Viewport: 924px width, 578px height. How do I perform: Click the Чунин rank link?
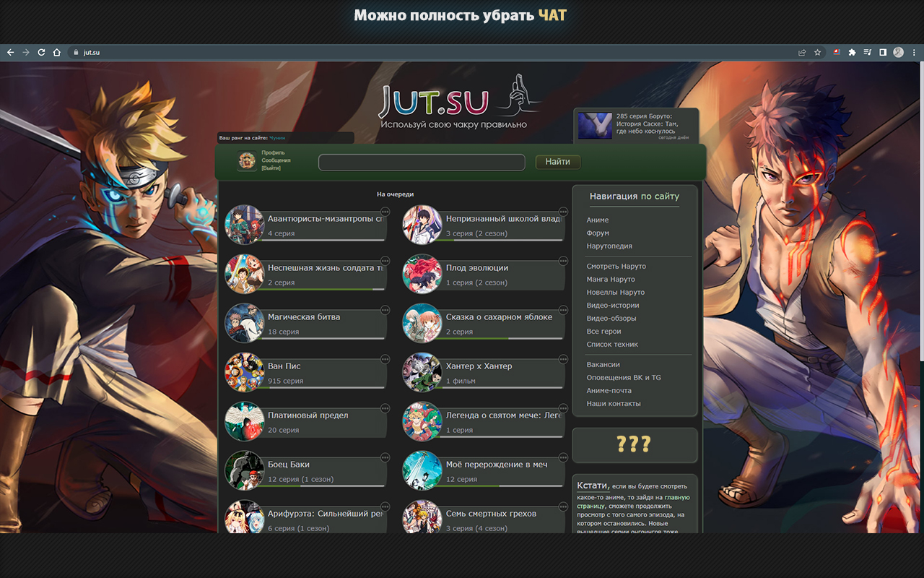pos(278,137)
